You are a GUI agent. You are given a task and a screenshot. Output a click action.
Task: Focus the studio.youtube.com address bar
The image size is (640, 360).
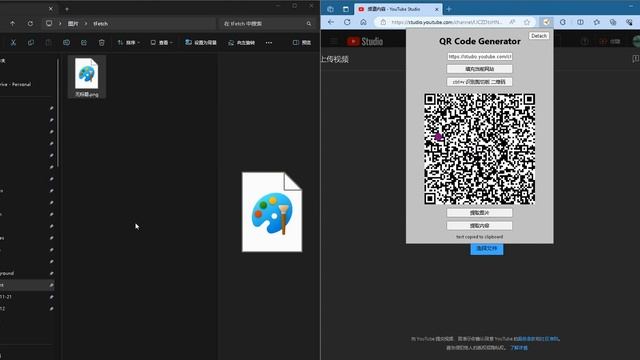447,22
